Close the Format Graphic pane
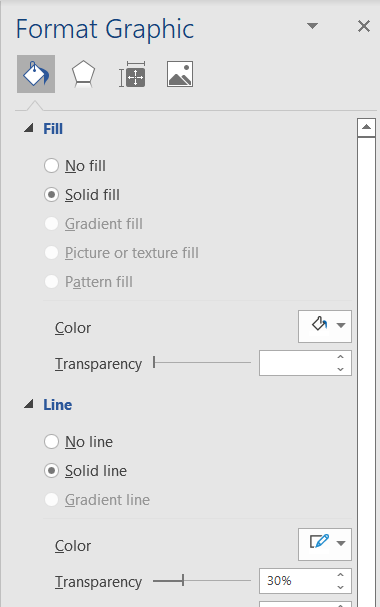Viewport: 380px width, 607px height. (364, 26)
